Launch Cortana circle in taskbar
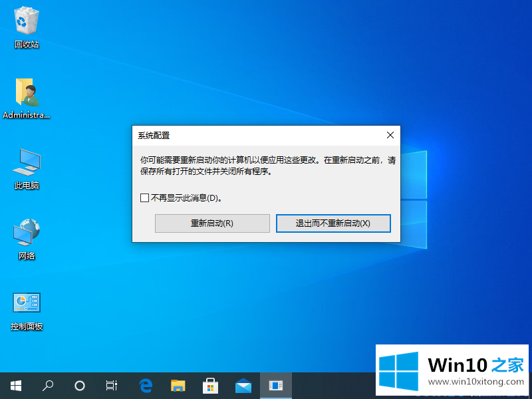The height and width of the screenshot is (399, 532). [80, 386]
